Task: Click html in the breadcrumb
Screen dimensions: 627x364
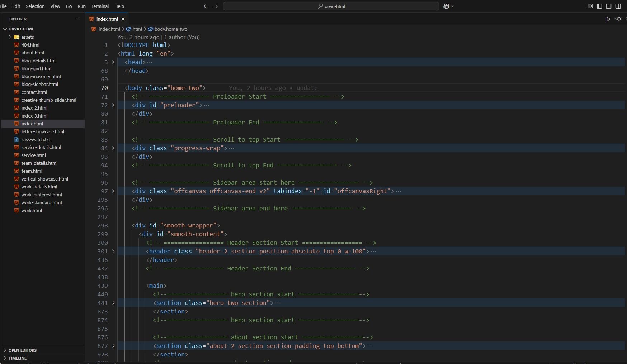Action: (x=137, y=29)
